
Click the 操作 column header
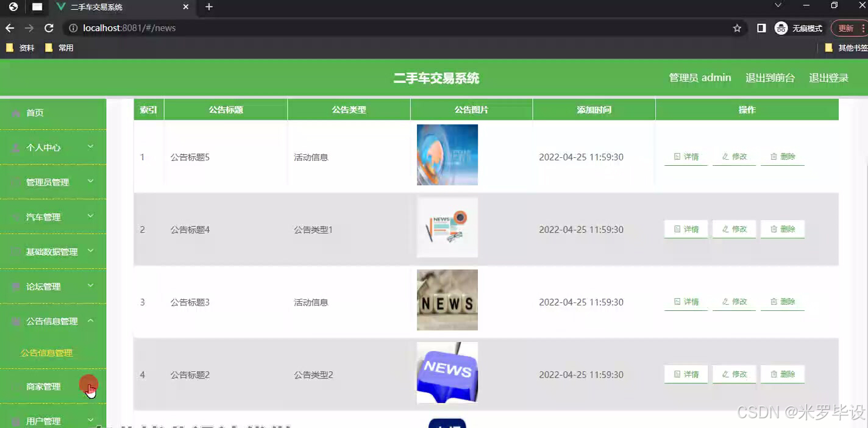pos(747,110)
